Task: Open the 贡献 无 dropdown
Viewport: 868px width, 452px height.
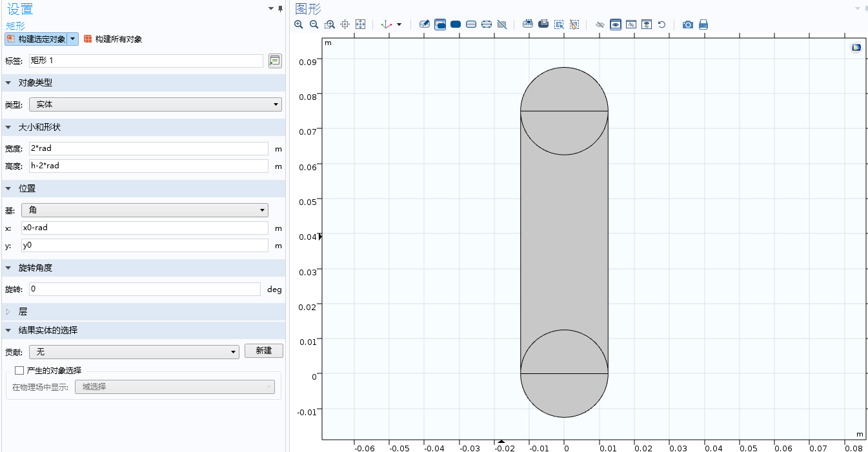Action: click(134, 351)
